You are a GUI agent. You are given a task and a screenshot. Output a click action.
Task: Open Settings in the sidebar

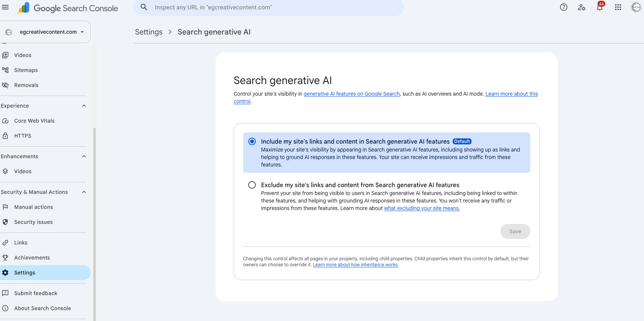[x=45, y=273]
